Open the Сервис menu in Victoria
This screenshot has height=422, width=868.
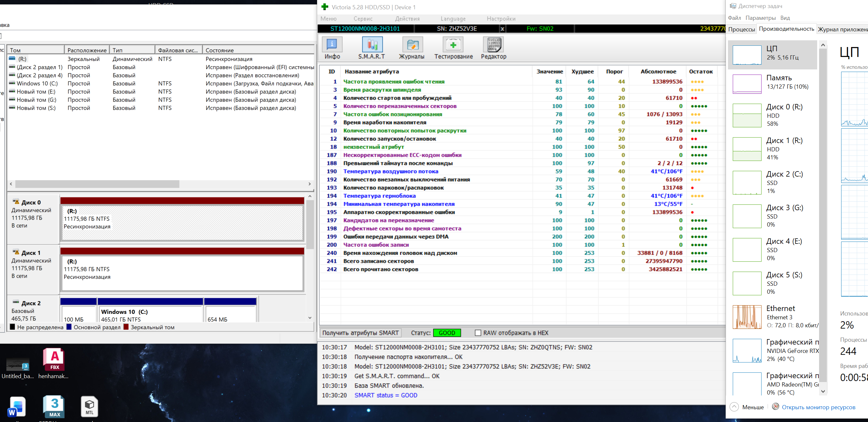(x=363, y=19)
